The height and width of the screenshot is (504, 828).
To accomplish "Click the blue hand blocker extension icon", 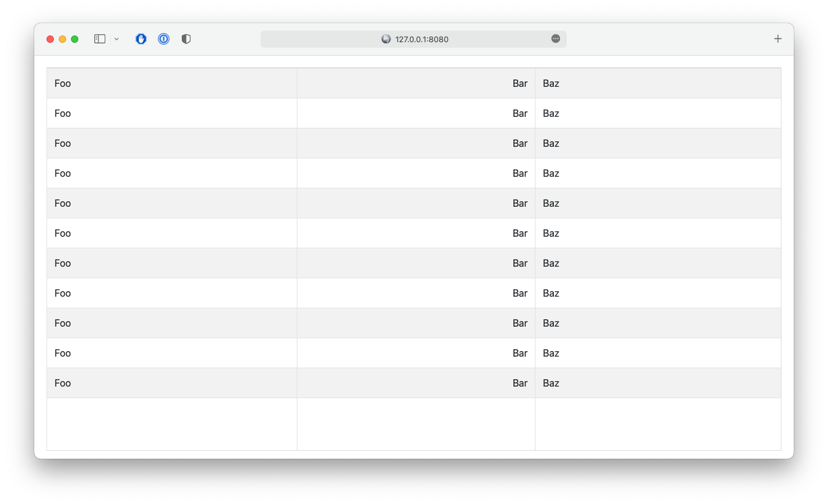I will coord(141,39).
